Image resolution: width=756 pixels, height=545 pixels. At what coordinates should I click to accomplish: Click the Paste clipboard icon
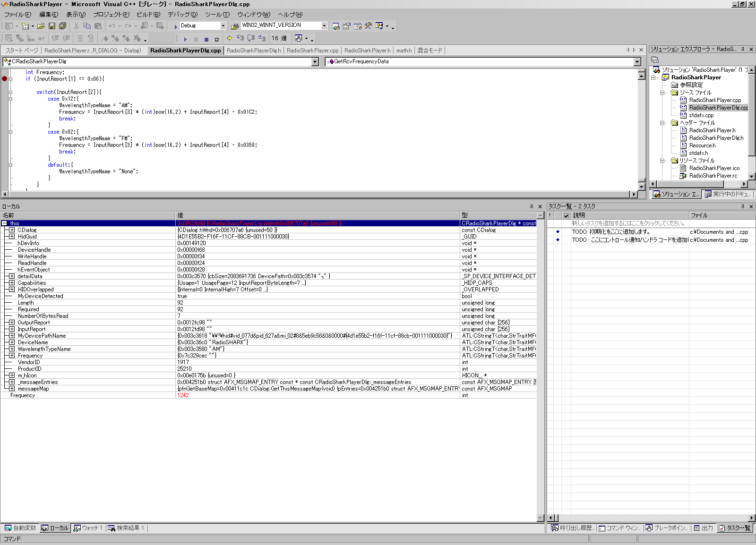[x=98, y=26]
